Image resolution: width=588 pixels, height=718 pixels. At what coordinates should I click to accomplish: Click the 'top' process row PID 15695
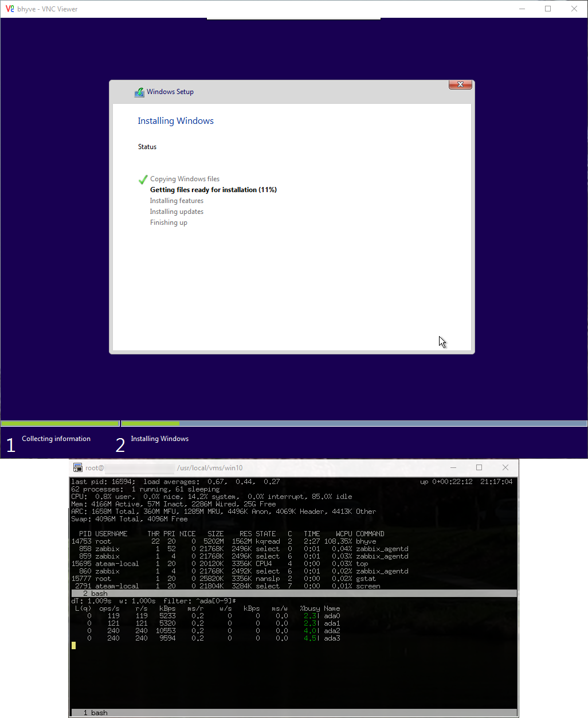pos(219,564)
